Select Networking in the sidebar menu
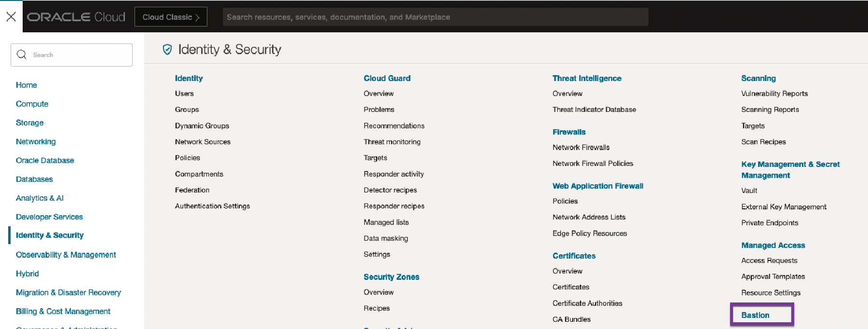The image size is (868, 329). point(36,141)
